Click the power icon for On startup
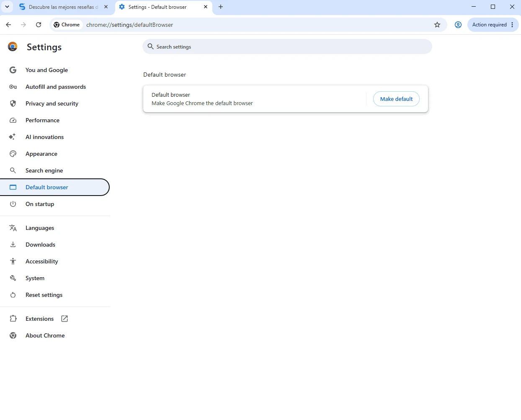521x420 pixels. pos(13,204)
